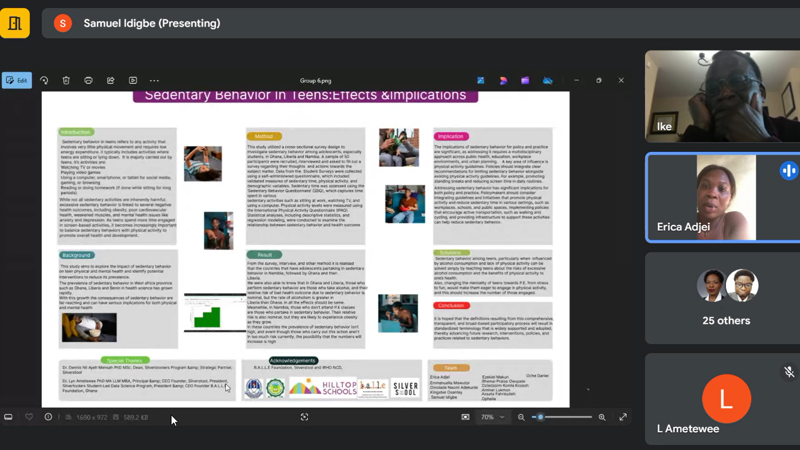This screenshot has width=800, height=450.
Task: Click the zoom slider handle
Action: click(540, 417)
